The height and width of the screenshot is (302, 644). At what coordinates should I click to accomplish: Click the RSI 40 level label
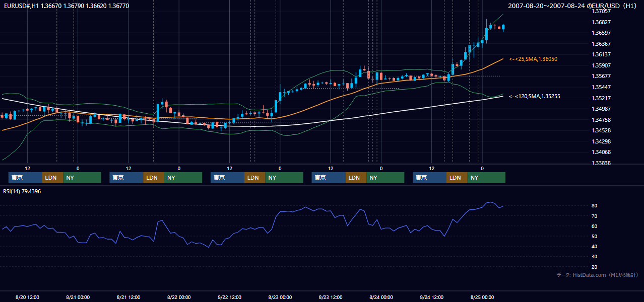point(594,246)
